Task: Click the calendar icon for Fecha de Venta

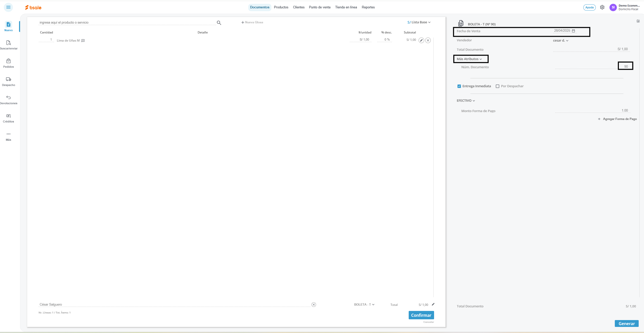Action: [573, 31]
